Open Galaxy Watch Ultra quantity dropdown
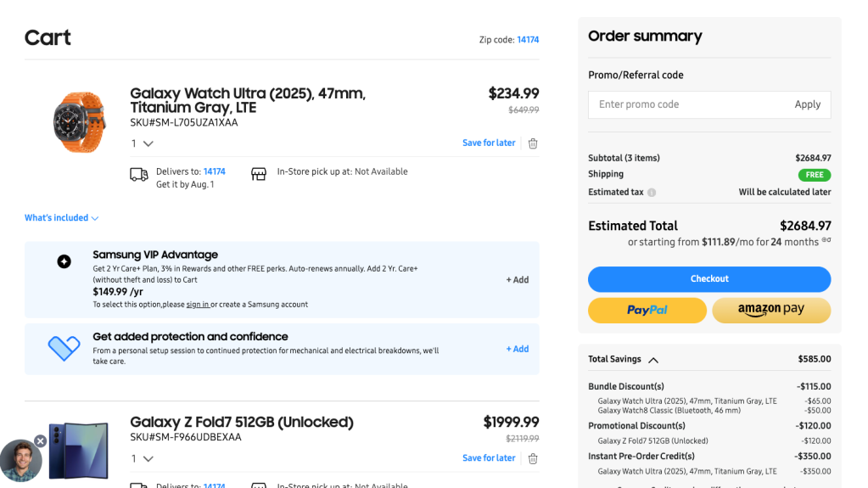This screenshot has height=488, width=868. tap(143, 143)
